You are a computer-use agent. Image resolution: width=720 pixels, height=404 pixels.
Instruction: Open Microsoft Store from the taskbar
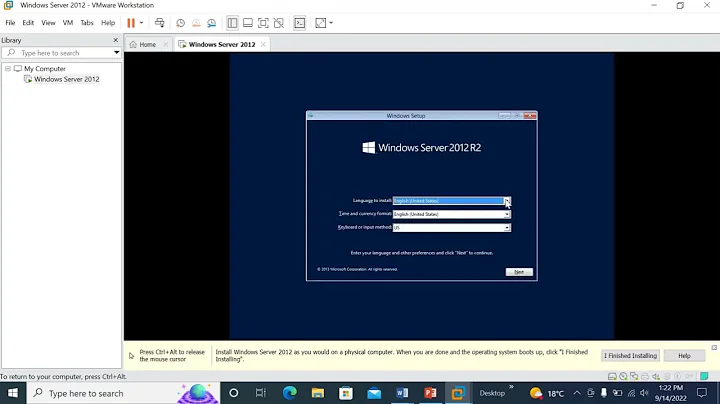[346, 393]
